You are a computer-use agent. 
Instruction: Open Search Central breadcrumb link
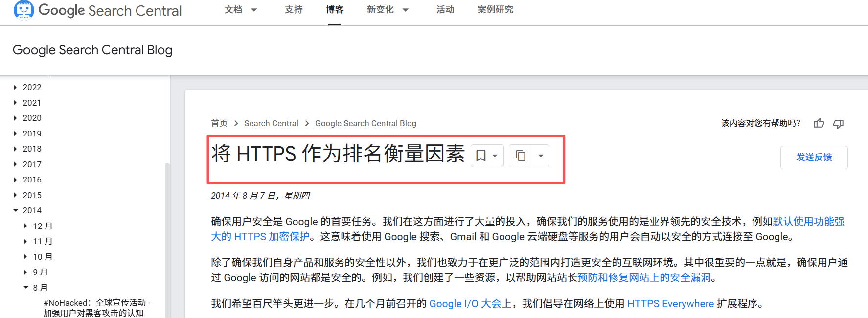pyautogui.click(x=271, y=123)
